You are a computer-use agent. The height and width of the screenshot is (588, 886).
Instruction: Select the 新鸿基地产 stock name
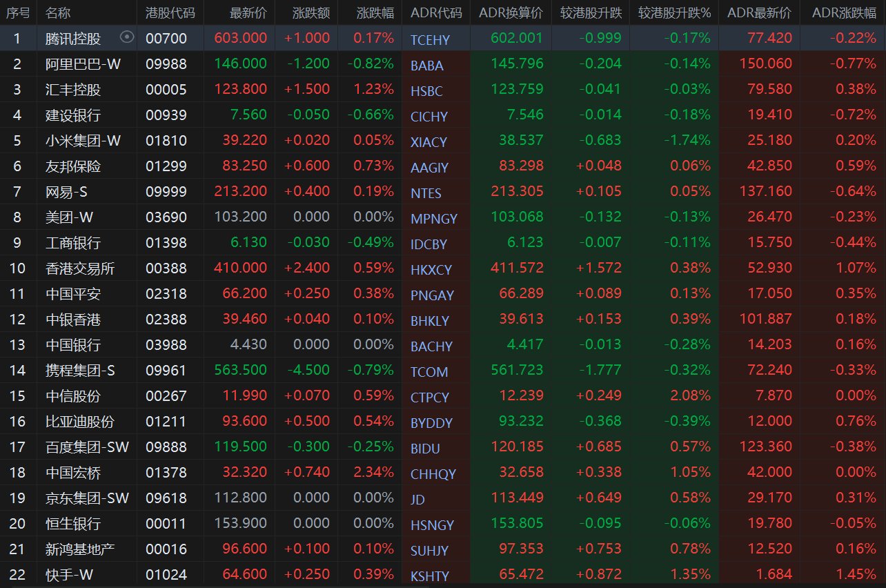click(80, 549)
